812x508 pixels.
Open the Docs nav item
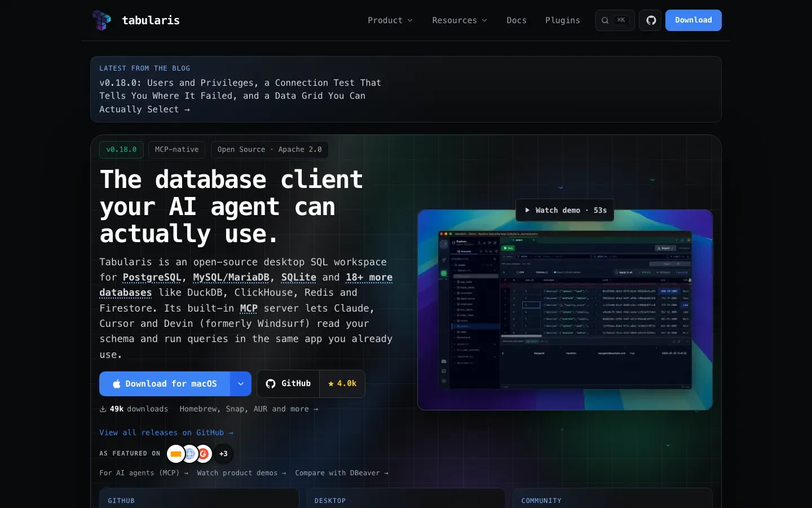click(517, 20)
